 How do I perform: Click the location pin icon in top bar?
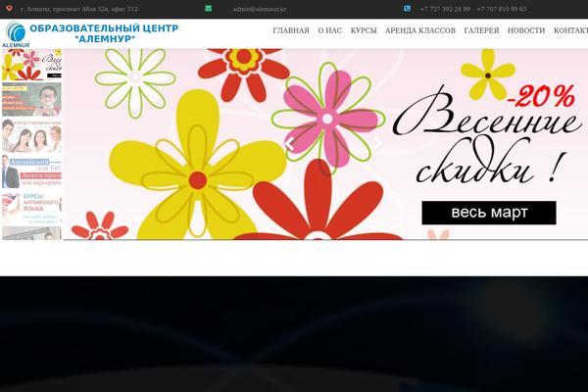pos(9,8)
